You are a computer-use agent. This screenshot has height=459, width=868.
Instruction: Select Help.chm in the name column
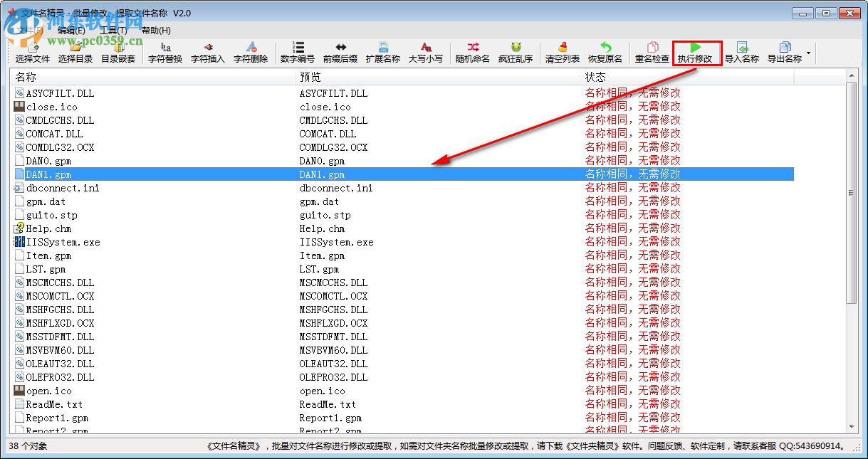(x=48, y=228)
